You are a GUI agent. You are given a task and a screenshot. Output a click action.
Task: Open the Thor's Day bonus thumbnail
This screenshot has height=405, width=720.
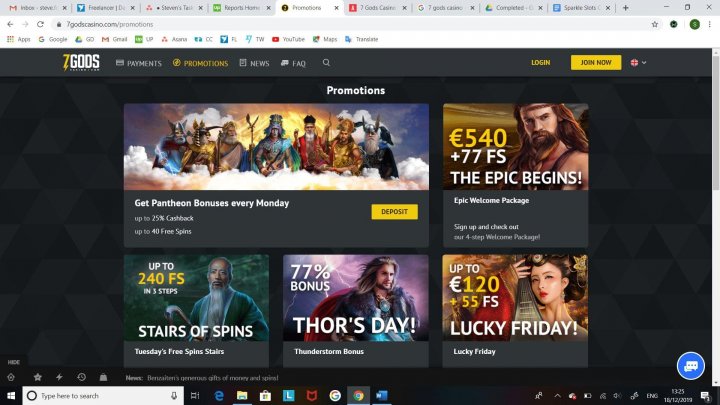[x=356, y=298]
